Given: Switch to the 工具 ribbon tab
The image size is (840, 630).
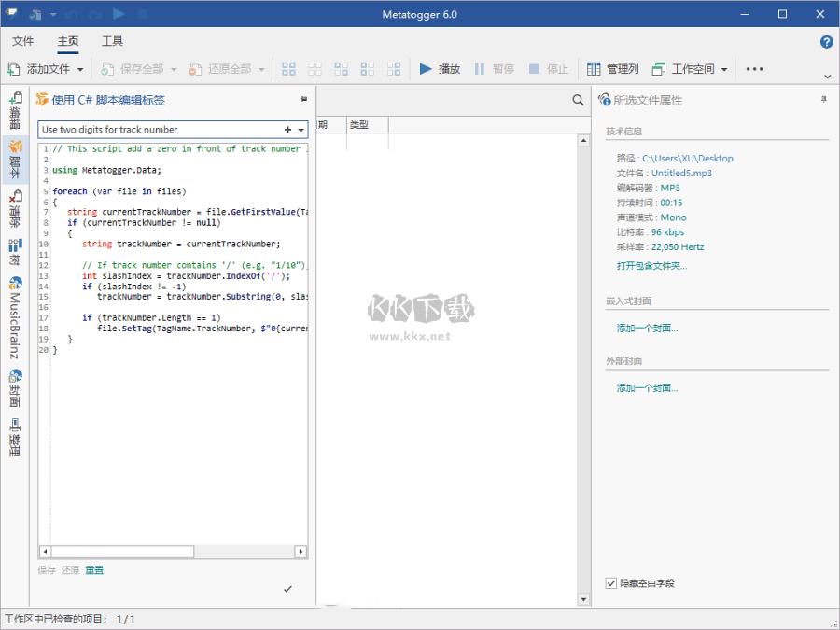Looking at the screenshot, I should [112, 41].
